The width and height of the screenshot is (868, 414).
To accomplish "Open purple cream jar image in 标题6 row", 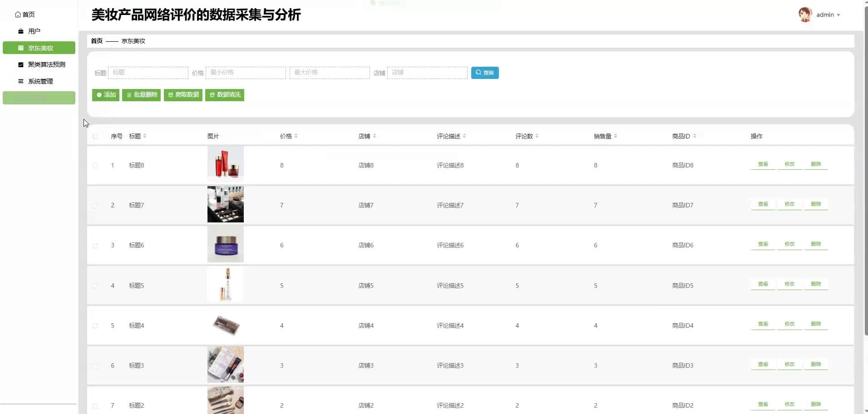I will [226, 244].
